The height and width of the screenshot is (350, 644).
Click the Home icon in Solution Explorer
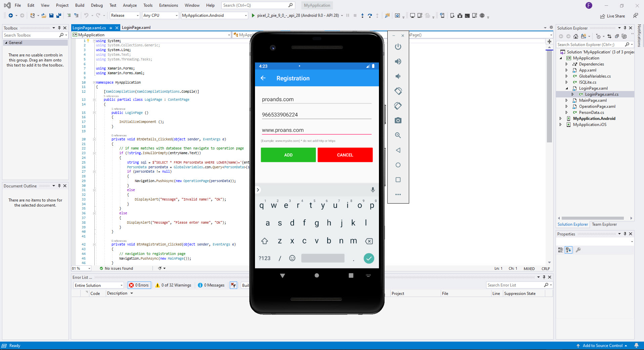(576, 36)
